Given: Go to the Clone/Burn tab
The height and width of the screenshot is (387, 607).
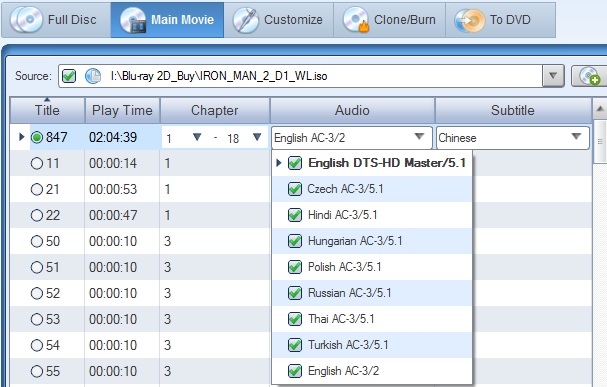Looking at the screenshot, I should 390,20.
